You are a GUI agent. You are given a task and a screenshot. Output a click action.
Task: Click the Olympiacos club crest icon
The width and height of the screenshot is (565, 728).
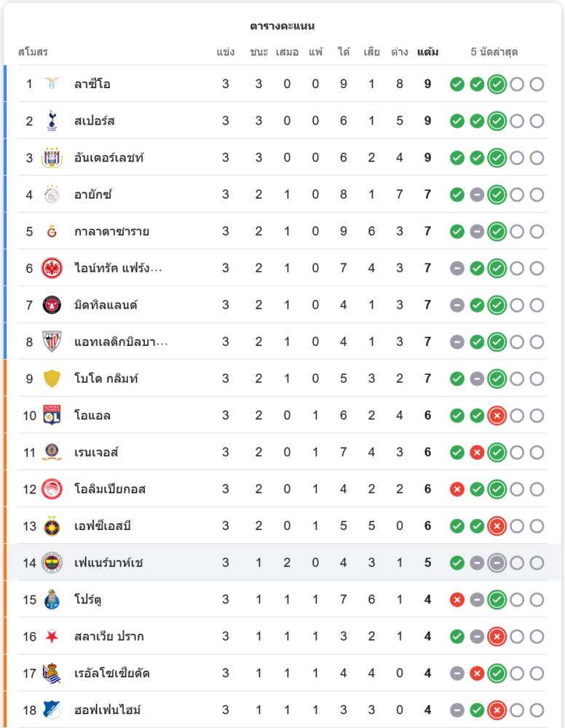(x=52, y=488)
